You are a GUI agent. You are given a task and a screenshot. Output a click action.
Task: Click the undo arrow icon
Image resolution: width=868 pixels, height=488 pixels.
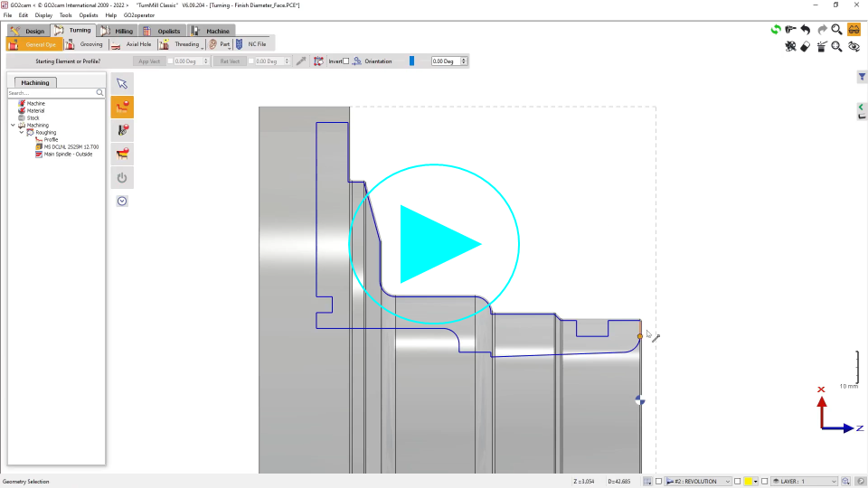coord(806,30)
